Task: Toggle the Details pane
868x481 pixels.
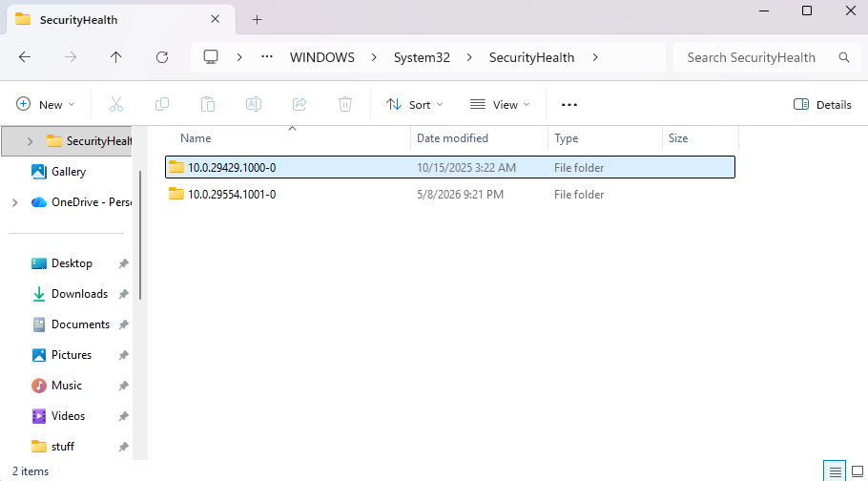Action: tap(822, 104)
